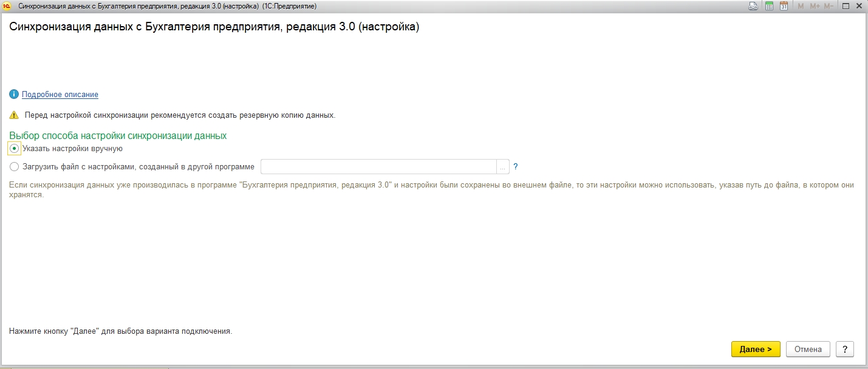Click the blue info icon beside Подробное описание
Screen dimensions: 868x369
tap(14, 95)
